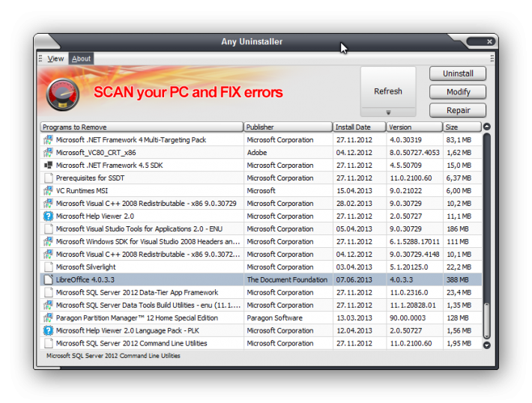Click the Repair button
The height and width of the screenshot is (403, 532).
458,110
